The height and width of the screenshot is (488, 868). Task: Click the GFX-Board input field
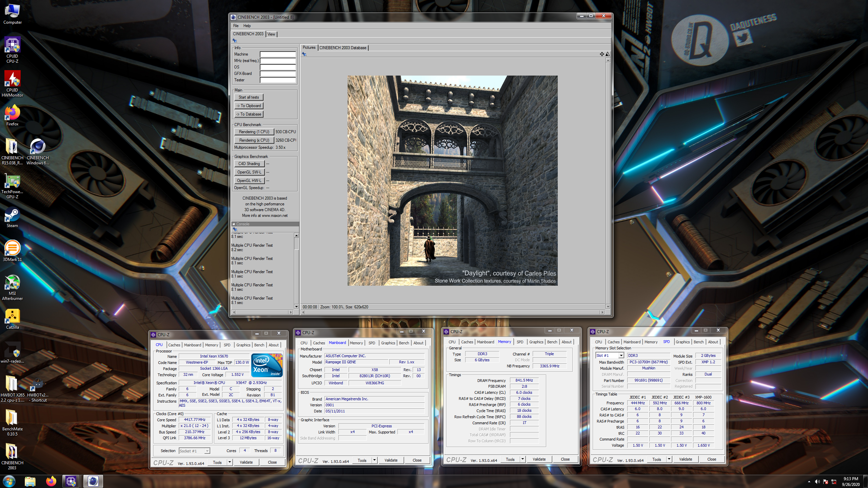pos(278,74)
